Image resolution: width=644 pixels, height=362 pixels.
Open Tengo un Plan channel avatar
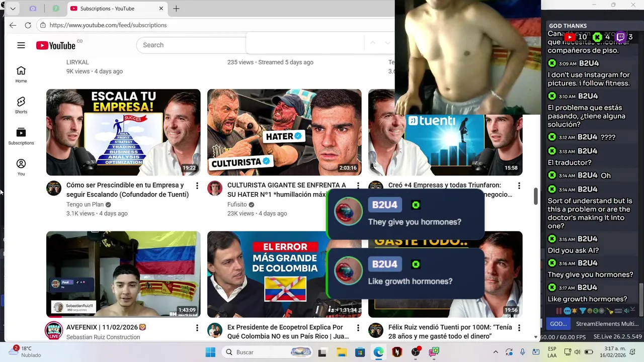pyautogui.click(x=54, y=189)
